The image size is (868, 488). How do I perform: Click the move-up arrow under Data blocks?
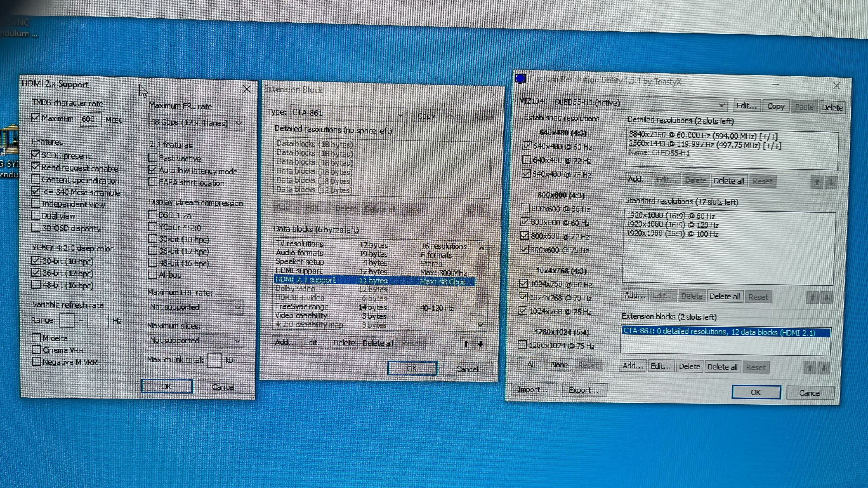pyautogui.click(x=466, y=344)
